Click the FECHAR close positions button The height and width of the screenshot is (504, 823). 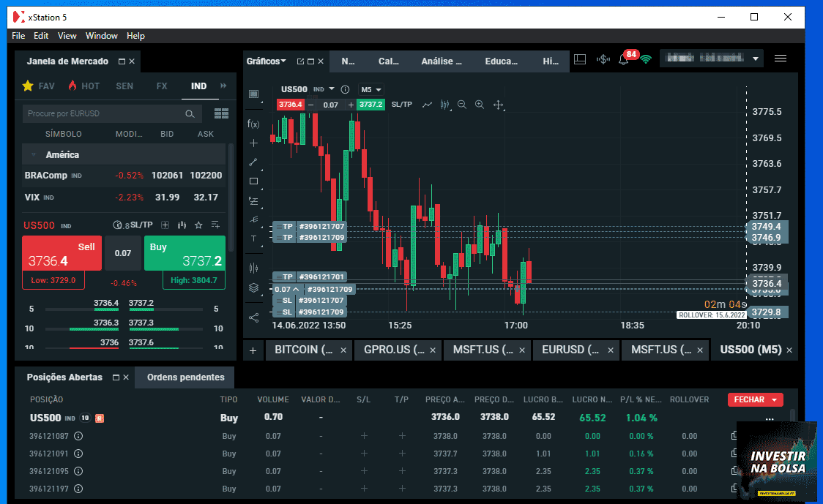click(749, 399)
